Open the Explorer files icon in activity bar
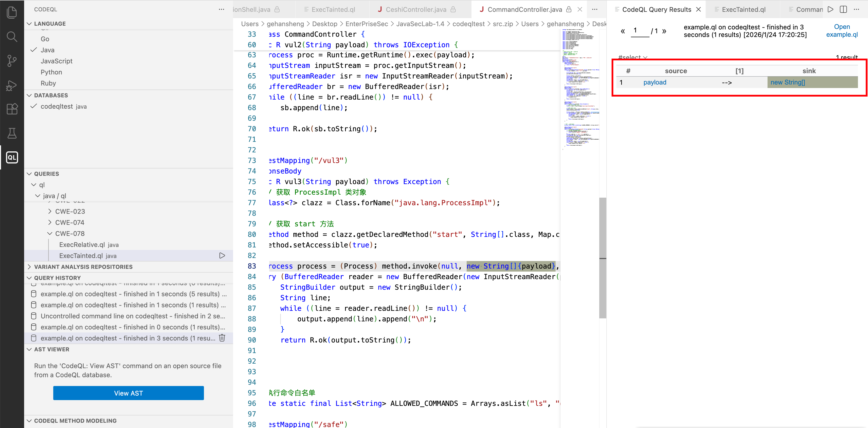Image resolution: width=868 pixels, height=428 pixels. click(12, 13)
